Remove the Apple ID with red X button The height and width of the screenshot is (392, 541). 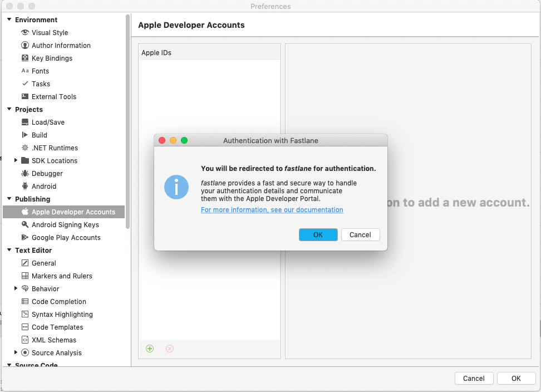(170, 349)
